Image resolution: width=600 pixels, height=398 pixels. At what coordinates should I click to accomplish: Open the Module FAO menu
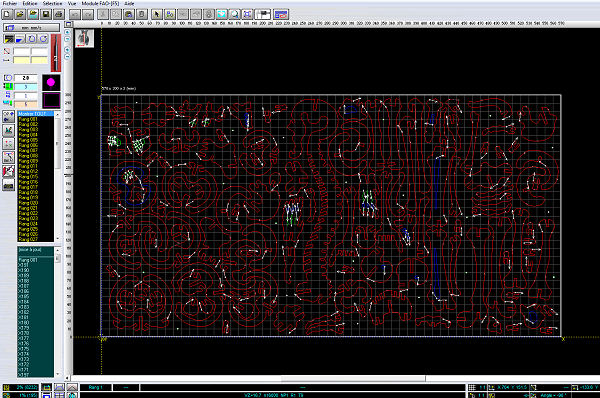tap(100, 3)
